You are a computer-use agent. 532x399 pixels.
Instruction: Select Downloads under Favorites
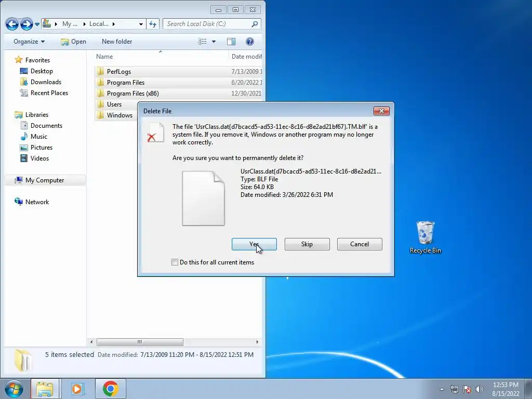(x=46, y=82)
